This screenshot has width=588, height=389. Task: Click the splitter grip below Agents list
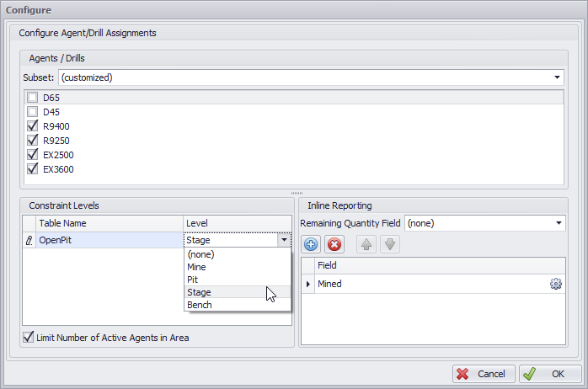pos(297,193)
